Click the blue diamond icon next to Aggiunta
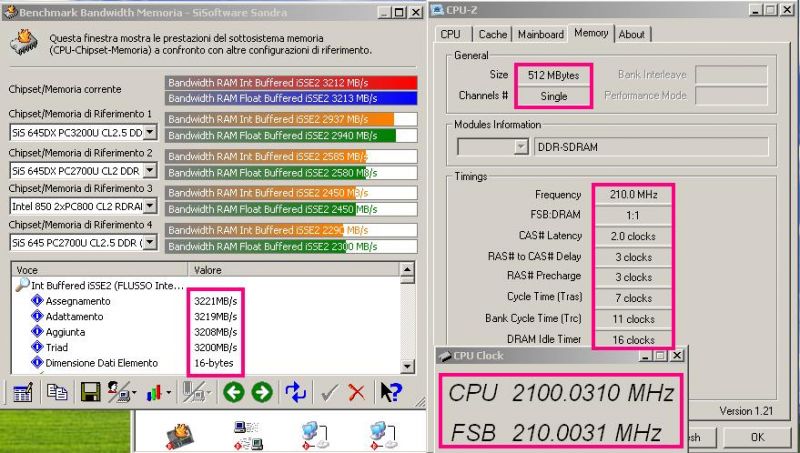This screenshot has width=800, height=453. click(x=37, y=332)
